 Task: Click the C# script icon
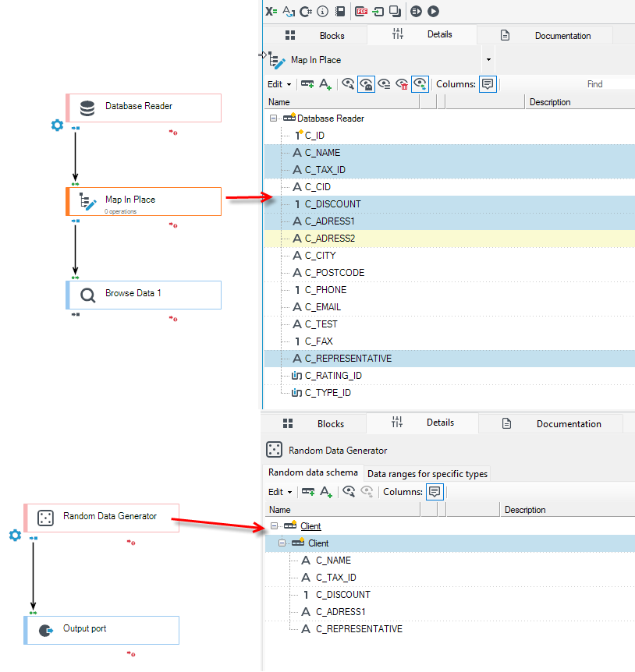click(306, 12)
